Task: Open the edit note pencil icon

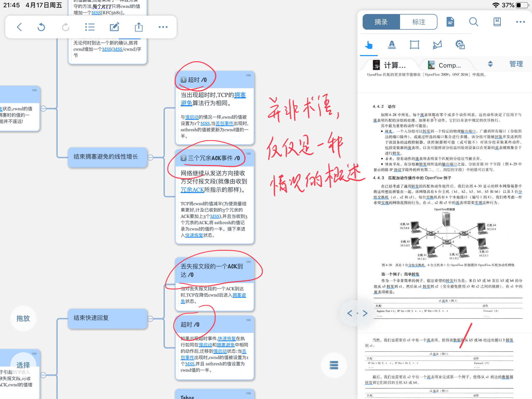Action: click(x=114, y=27)
